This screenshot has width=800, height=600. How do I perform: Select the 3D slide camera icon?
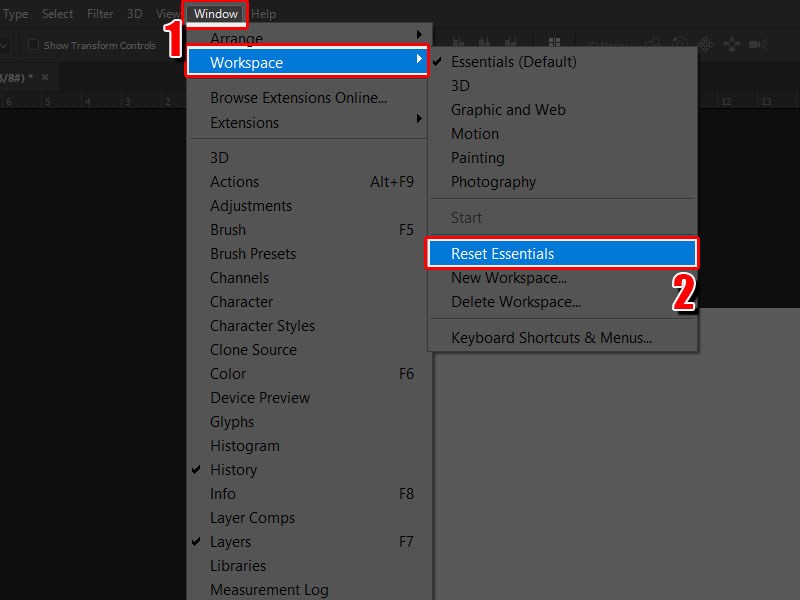(730, 44)
